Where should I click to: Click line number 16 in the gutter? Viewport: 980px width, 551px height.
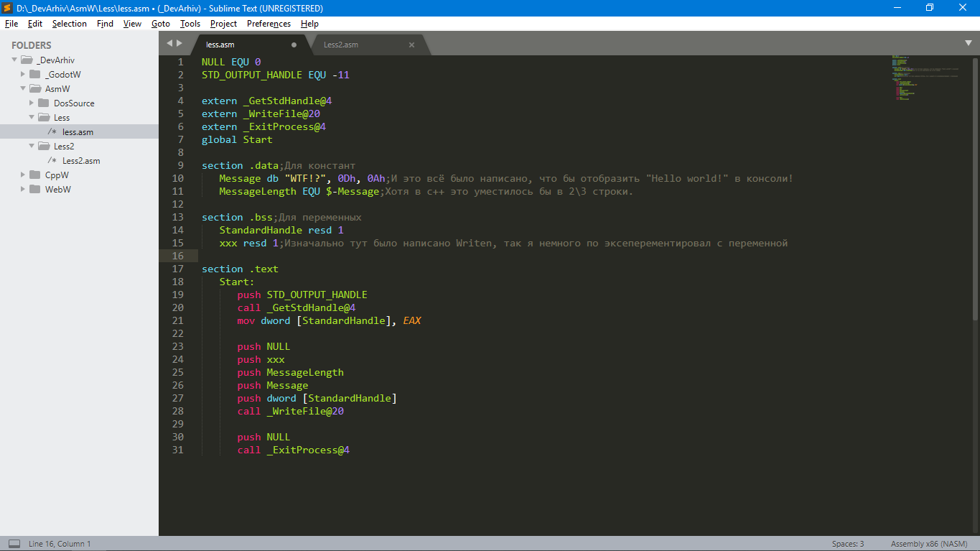(x=178, y=256)
